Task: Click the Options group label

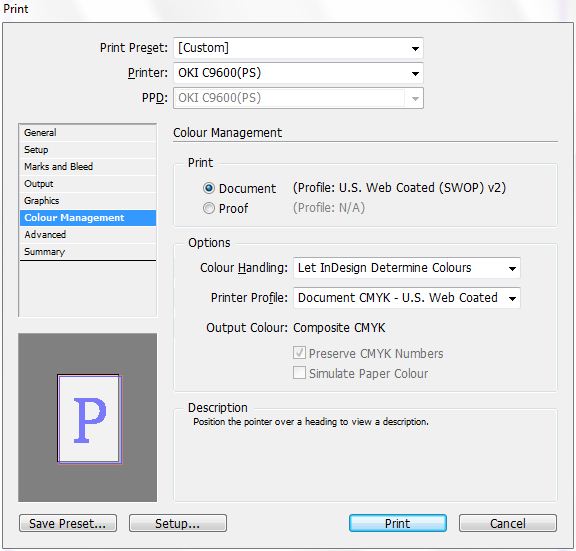Action: pos(209,243)
